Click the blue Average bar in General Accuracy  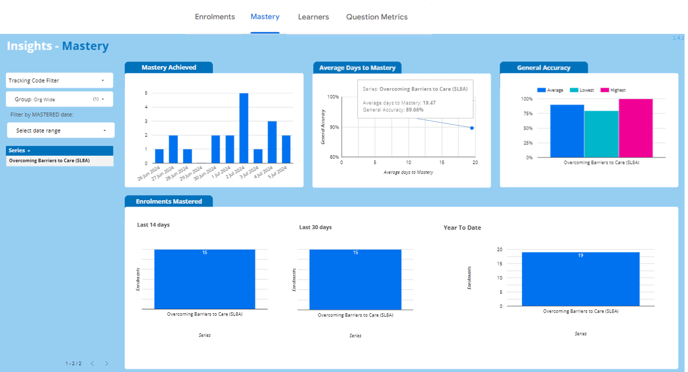567,131
